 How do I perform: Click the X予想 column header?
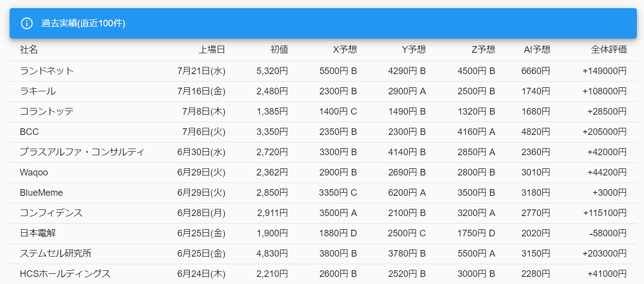(345, 50)
